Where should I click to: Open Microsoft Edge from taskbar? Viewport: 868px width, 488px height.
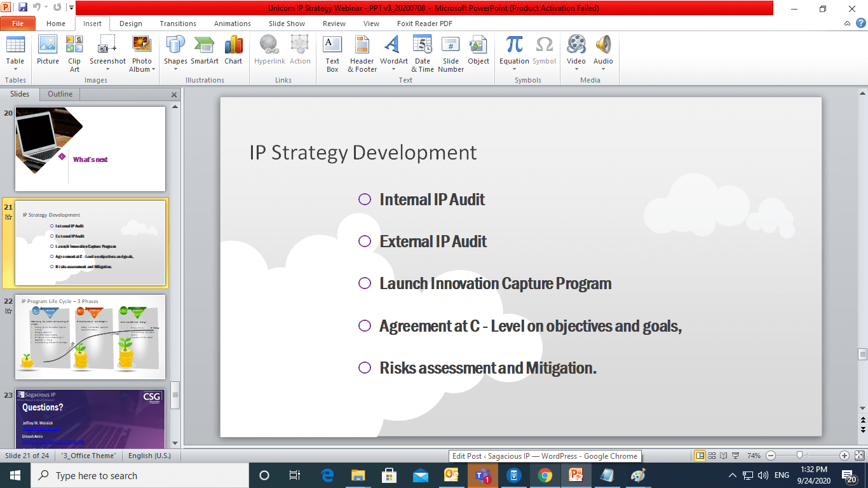[327, 475]
